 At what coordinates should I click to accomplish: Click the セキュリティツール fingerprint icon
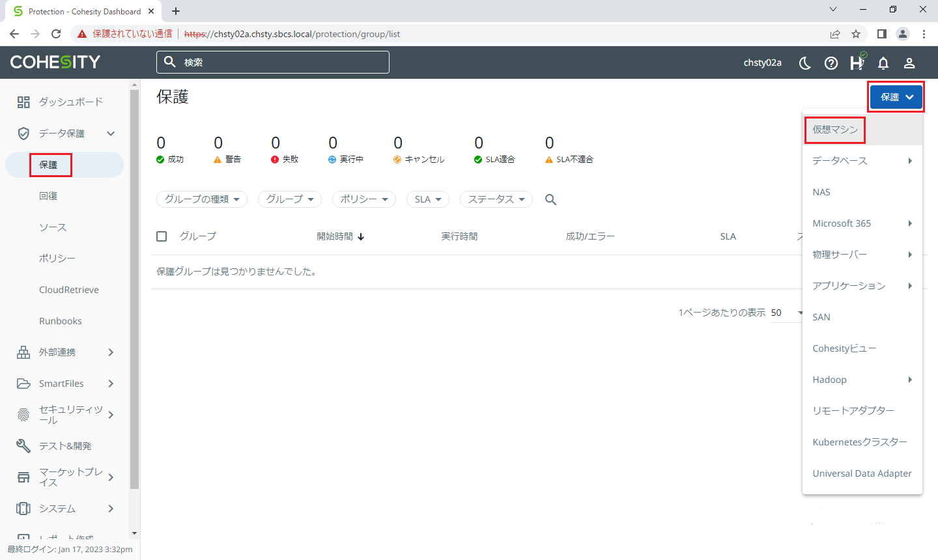click(x=23, y=415)
